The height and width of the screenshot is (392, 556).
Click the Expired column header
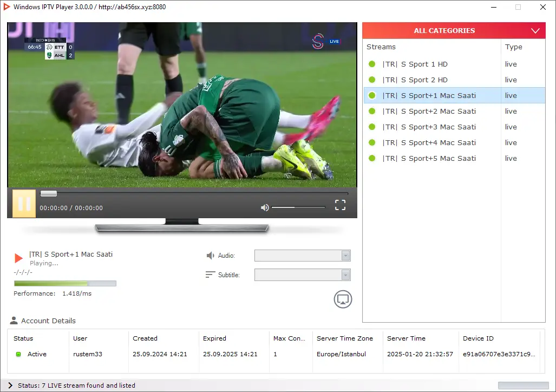coord(214,338)
